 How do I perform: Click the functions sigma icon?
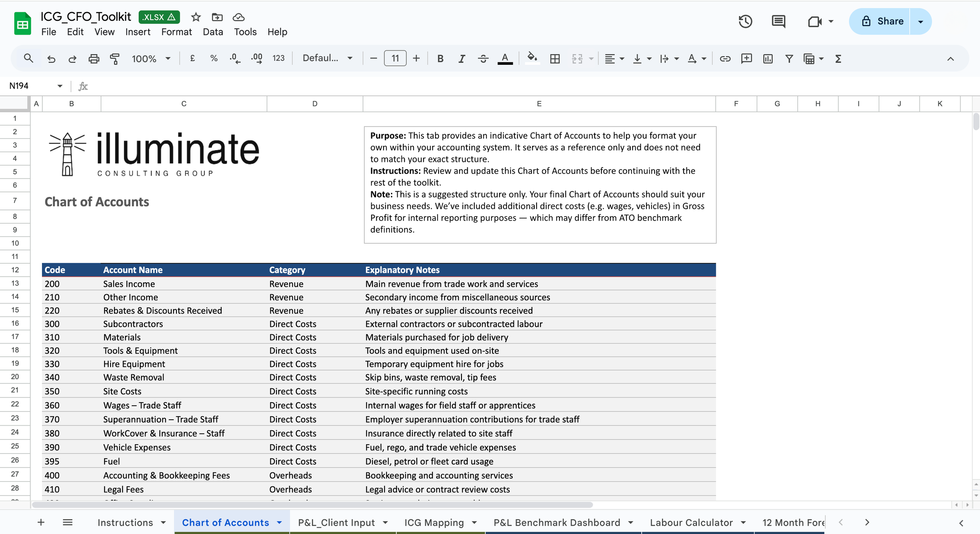[838, 59]
